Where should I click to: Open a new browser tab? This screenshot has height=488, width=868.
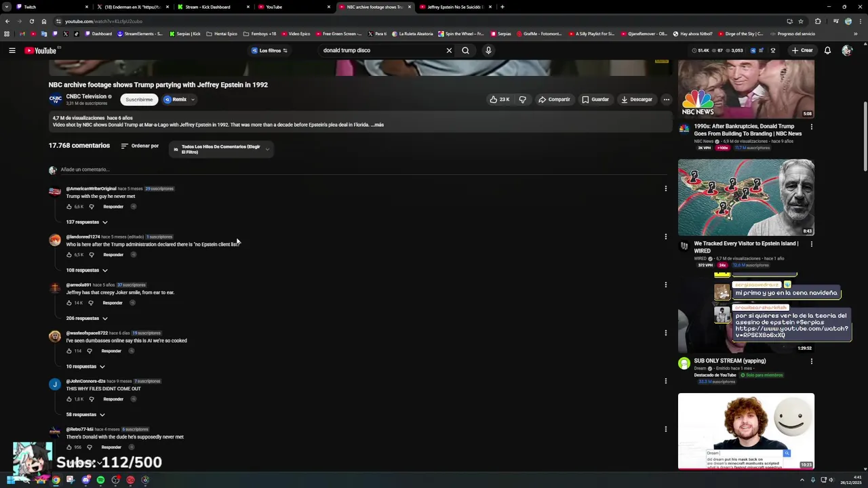(502, 7)
